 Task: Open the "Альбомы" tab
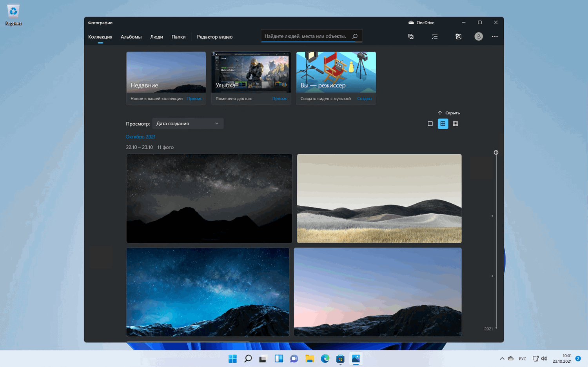(131, 37)
